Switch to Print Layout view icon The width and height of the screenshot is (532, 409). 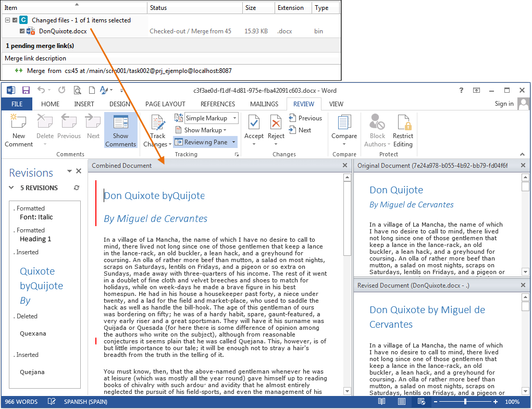402,402
